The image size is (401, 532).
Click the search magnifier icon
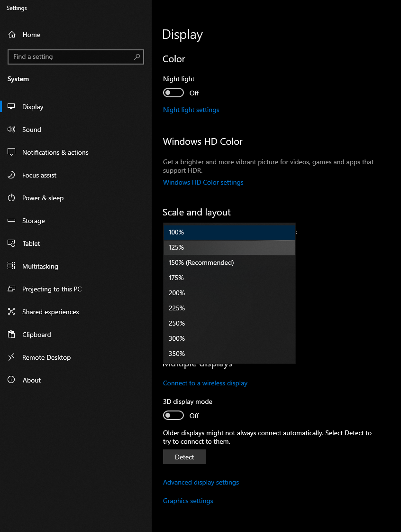pos(137,57)
